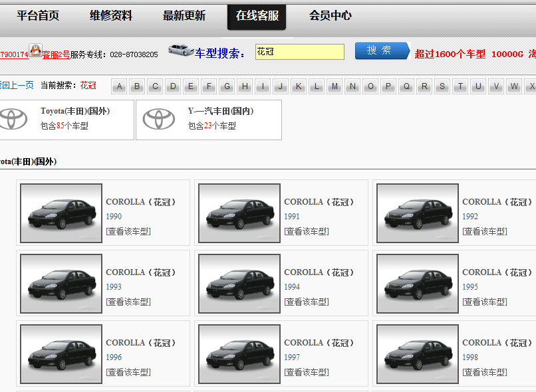Click the COROLLA 1997 car thumbnail
The image size is (536, 392).
tap(239, 353)
